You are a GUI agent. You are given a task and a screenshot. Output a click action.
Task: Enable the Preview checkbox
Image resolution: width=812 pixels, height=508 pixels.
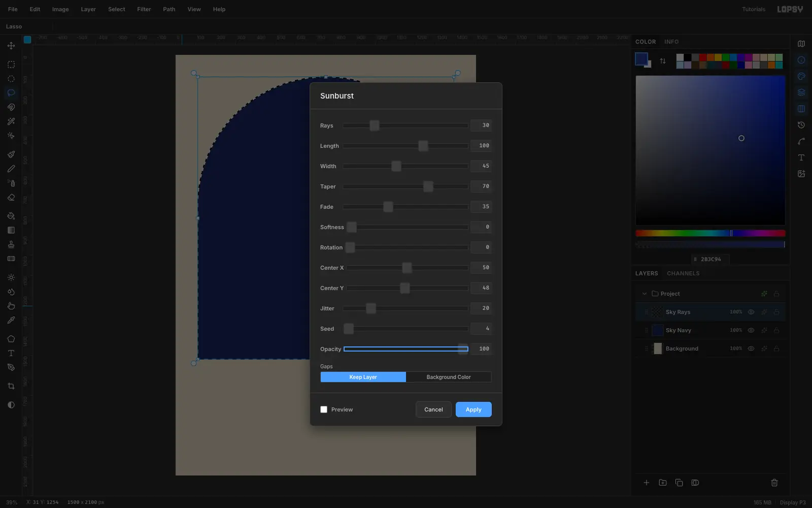[x=324, y=409]
